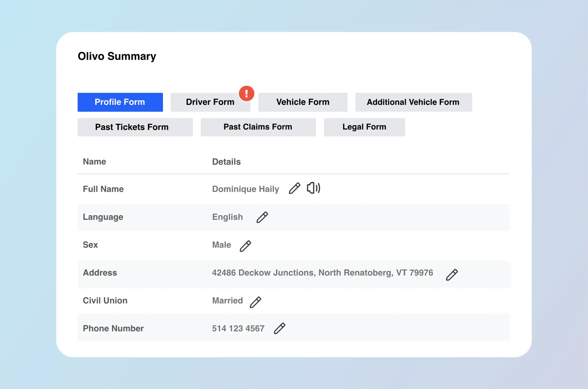Screen dimensions: 588x389
Task: Edit the Phone Number pencil icon
Action: (279, 328)
